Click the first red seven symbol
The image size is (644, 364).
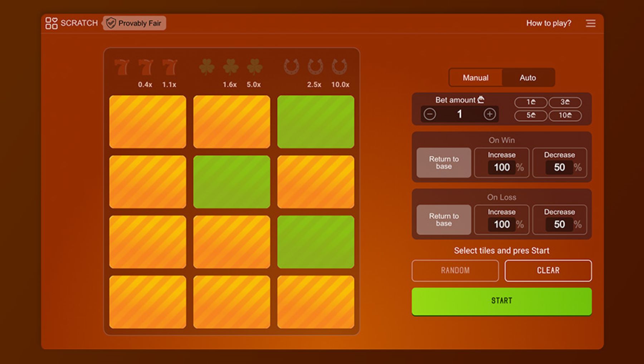pyautogui.click(x=122, y=67)
